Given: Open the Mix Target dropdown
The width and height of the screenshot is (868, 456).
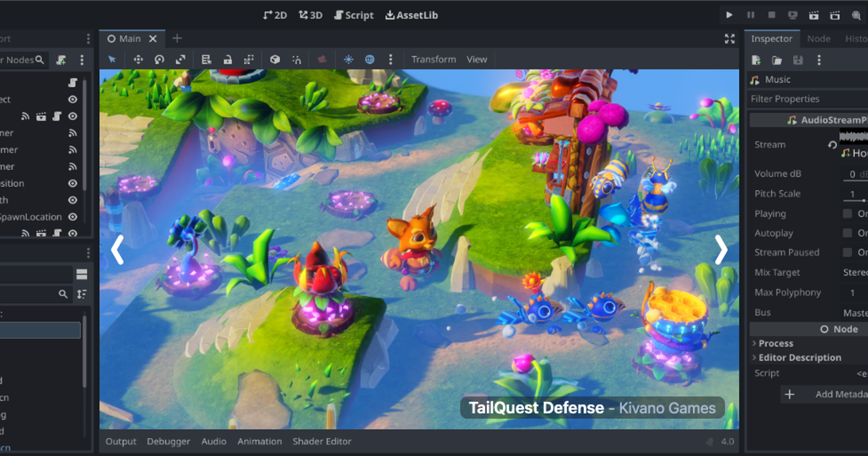Looking at the screenshot, I should pyautogui.click(x=855, y=272).
